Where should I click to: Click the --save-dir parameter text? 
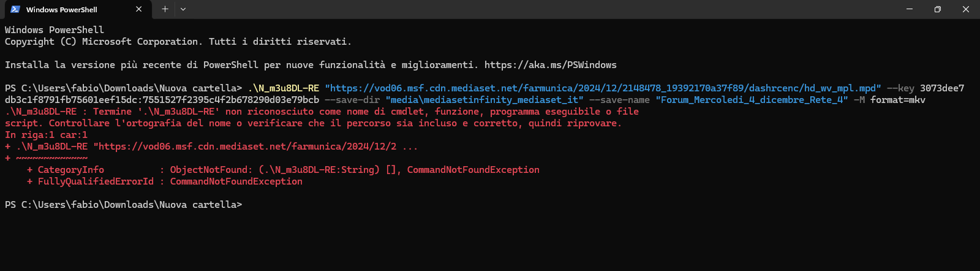pos(352,100)
